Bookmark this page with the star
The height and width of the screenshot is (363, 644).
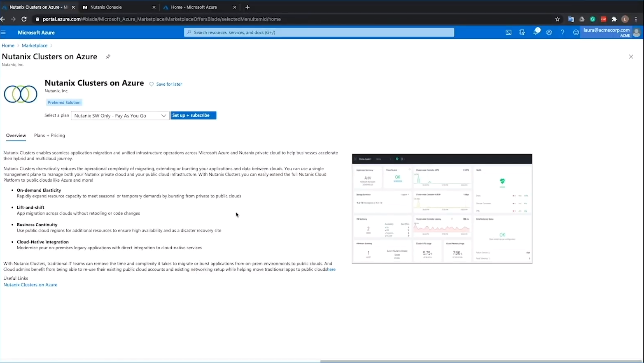pyautogui.click(x=558, y=19)
